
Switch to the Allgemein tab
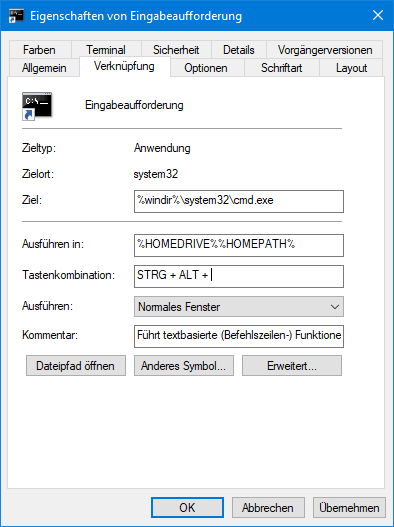(44, 68)
